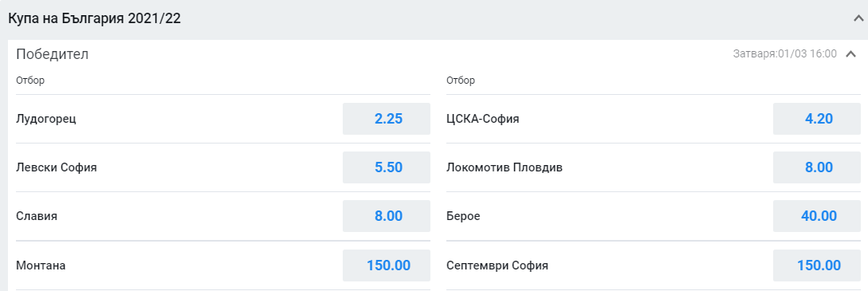868x291 pixels.
Task: Pick the 40.00 odds for Берое
Action: pyautogui.click(x=816, y=216)
